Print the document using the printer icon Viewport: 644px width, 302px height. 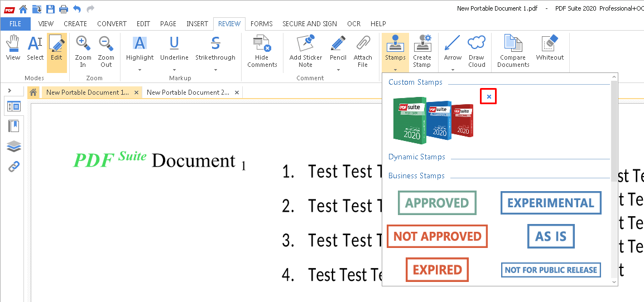63,8
